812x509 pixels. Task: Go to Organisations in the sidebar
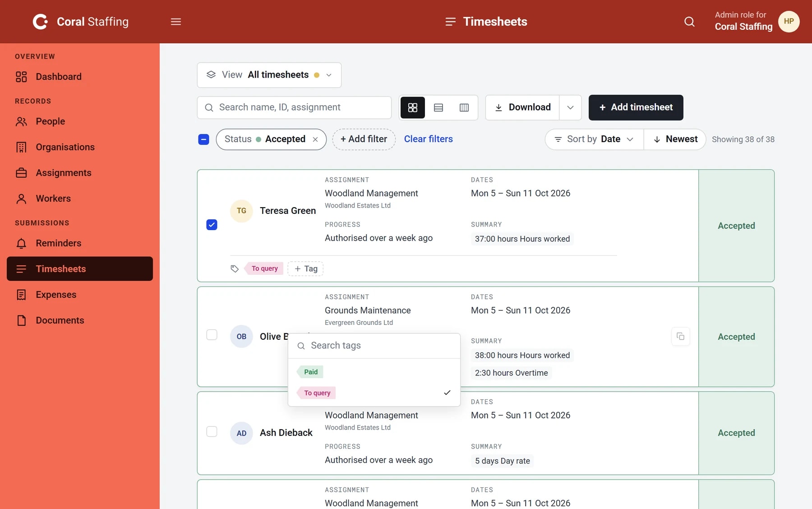pos(80,147)
